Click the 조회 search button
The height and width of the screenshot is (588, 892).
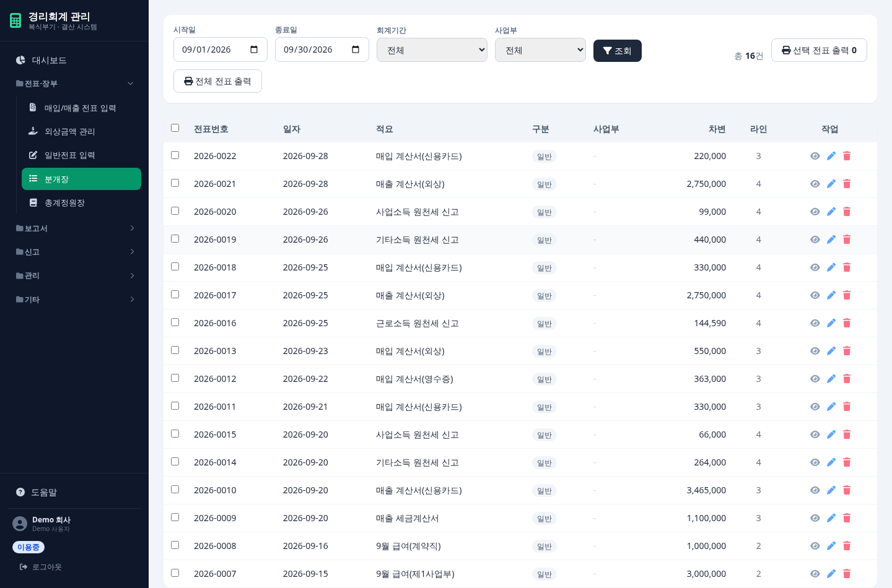coord(618,51)
